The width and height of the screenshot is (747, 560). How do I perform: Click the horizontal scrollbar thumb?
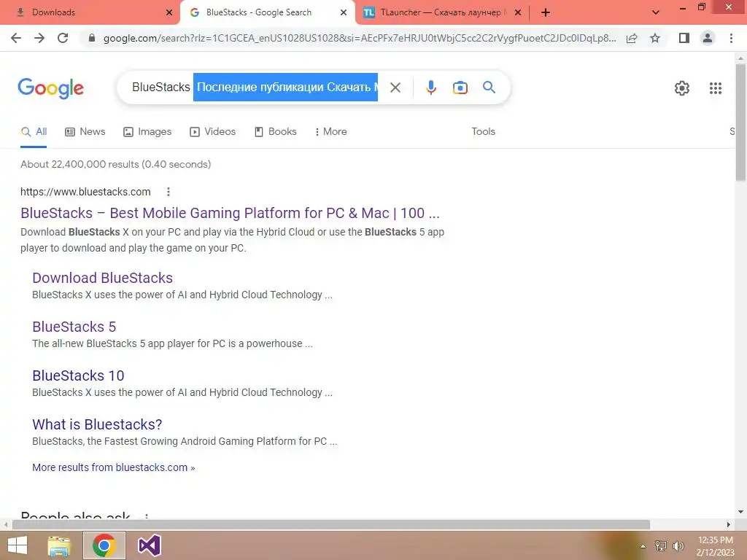pos(331,525)
